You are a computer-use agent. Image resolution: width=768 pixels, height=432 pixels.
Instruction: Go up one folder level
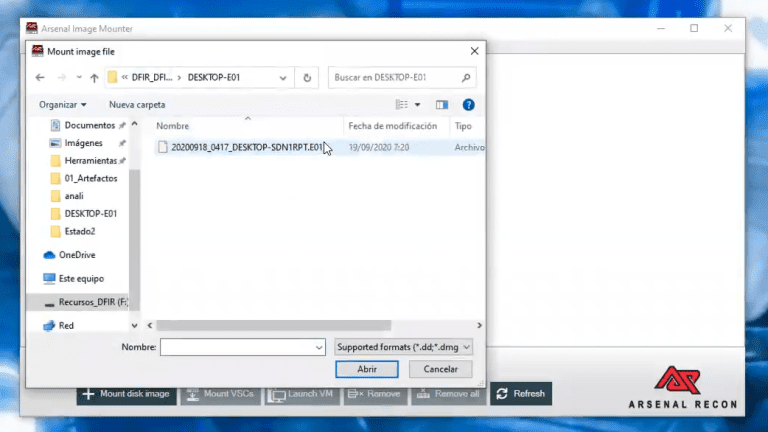pos(94,77)
